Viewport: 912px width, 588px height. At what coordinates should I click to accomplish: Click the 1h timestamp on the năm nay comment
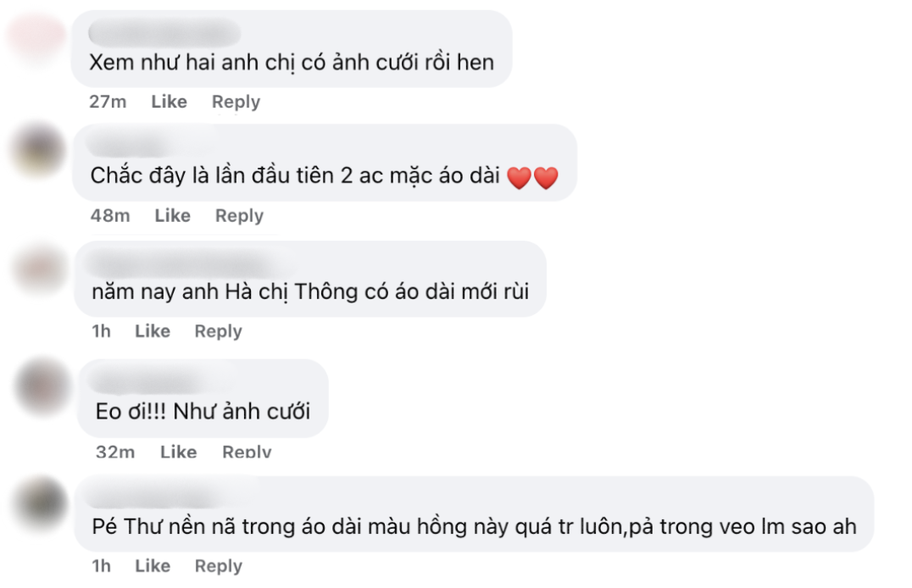click(x=102, y=331)
